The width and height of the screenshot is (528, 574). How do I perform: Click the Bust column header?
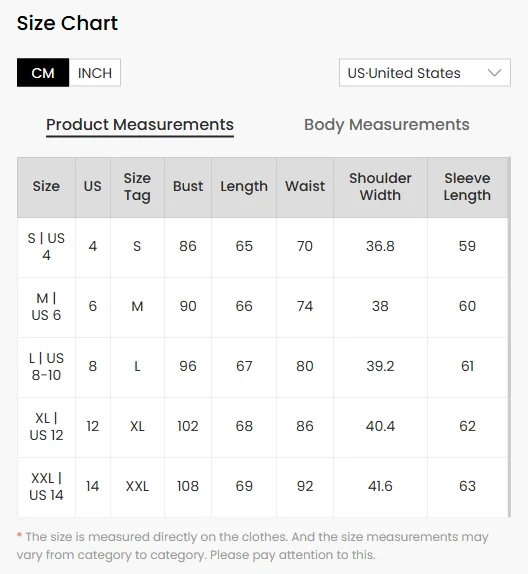pos(188,186)
